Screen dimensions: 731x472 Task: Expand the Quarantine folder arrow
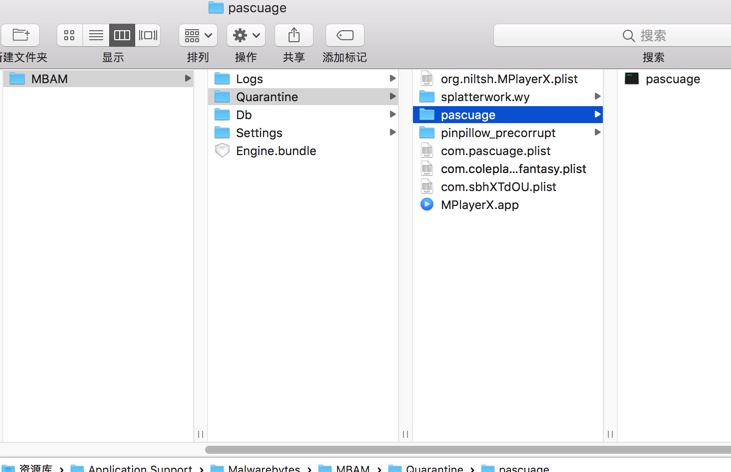pyautogui.click(x=393, y=97)
